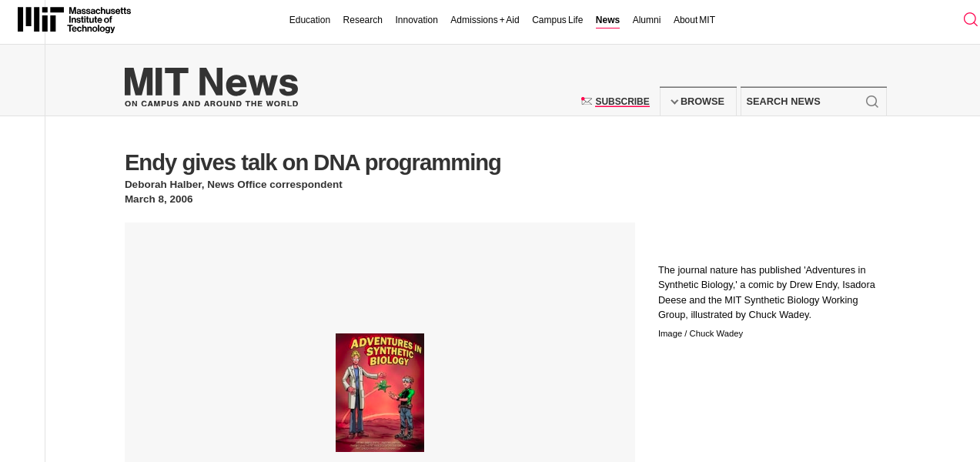Image resolution: width=980 pixels, height=462 pixels.
Task: Select the News navigation item
Action: (x=607, y=20)
